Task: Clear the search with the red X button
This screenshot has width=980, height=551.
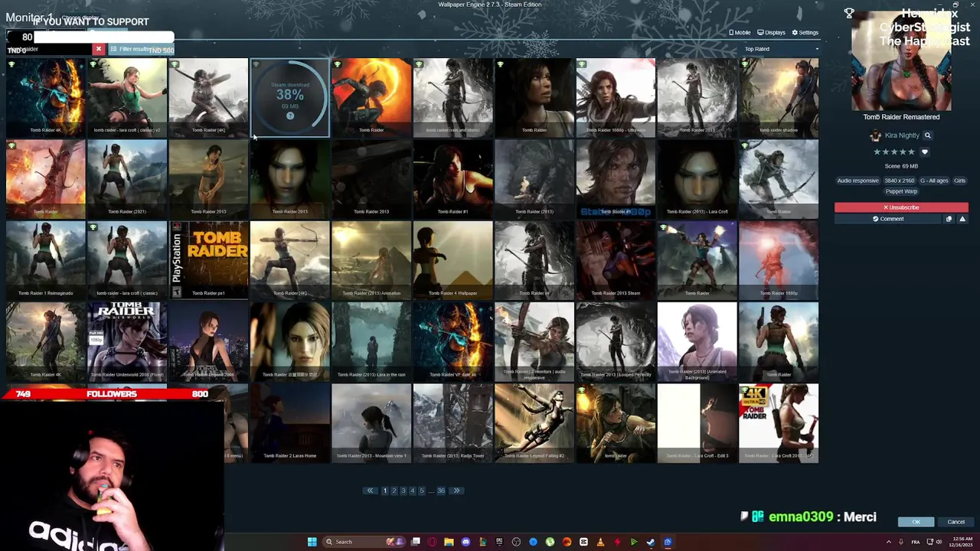Action: 98,49
